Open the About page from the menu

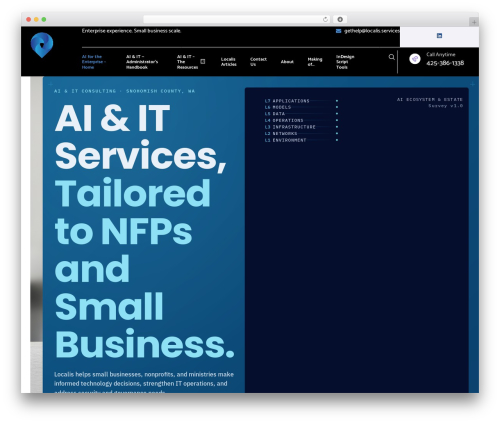tap(287, 62)
